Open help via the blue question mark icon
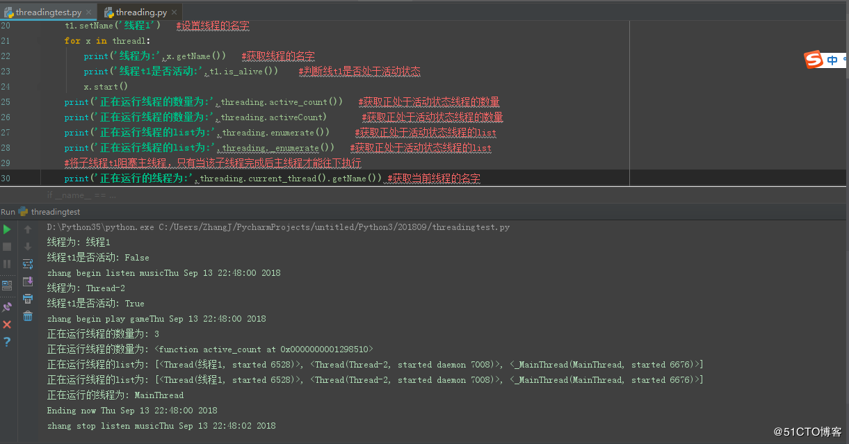The width and height of the screenshot is (849, 444). [7, 342]
